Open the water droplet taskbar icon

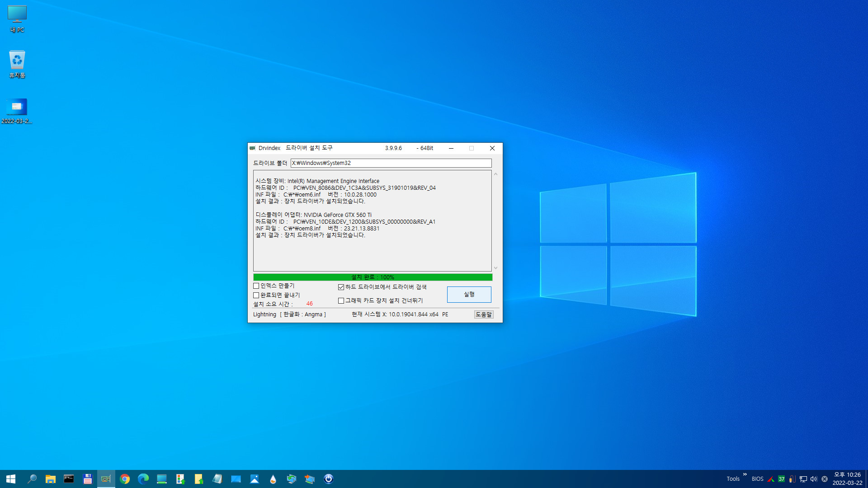pos(273,479)
